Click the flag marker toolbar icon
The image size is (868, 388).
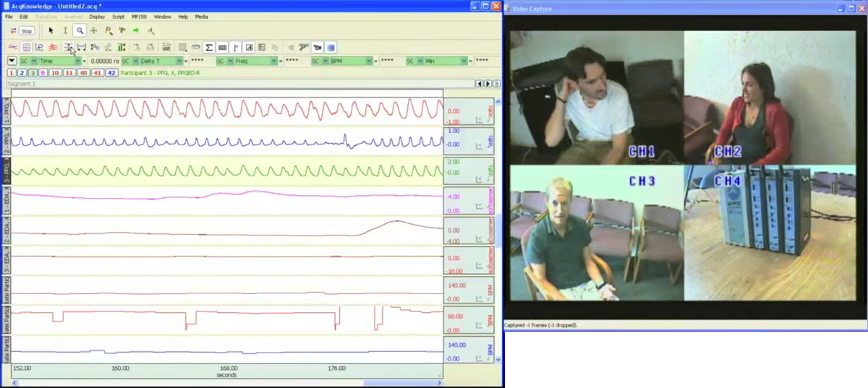pyautogui.click(x=236, y=48)
